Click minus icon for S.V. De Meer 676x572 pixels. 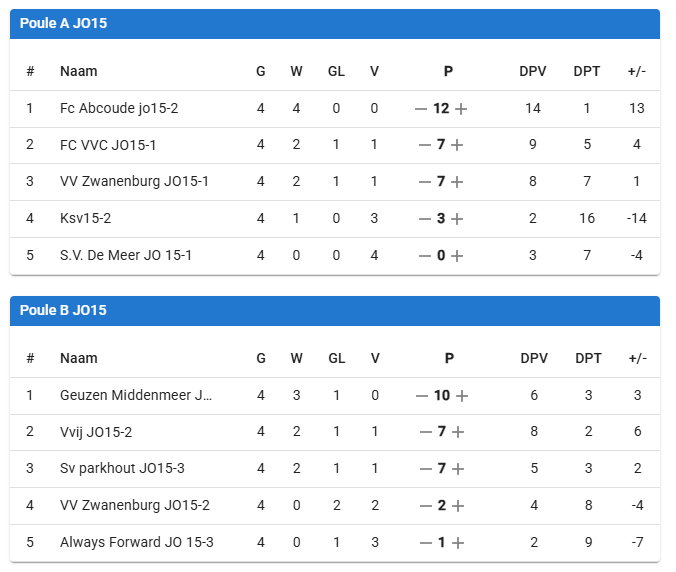pos(425,256)
